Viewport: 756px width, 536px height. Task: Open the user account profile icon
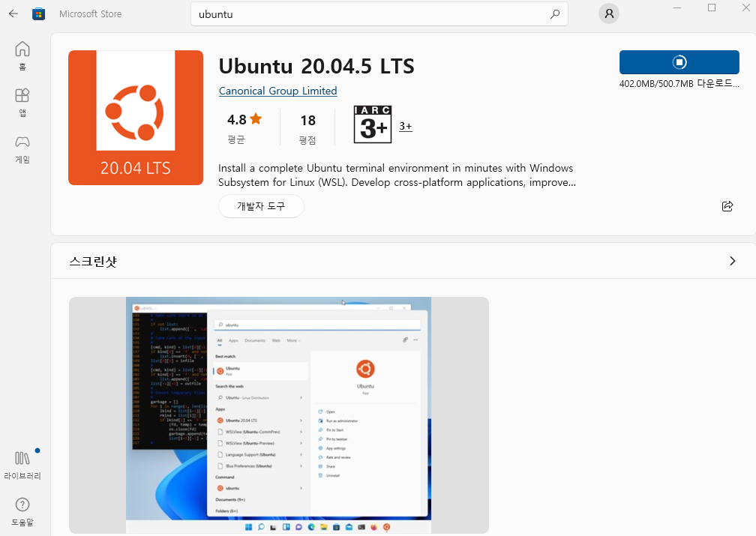[x=609, y=13]
